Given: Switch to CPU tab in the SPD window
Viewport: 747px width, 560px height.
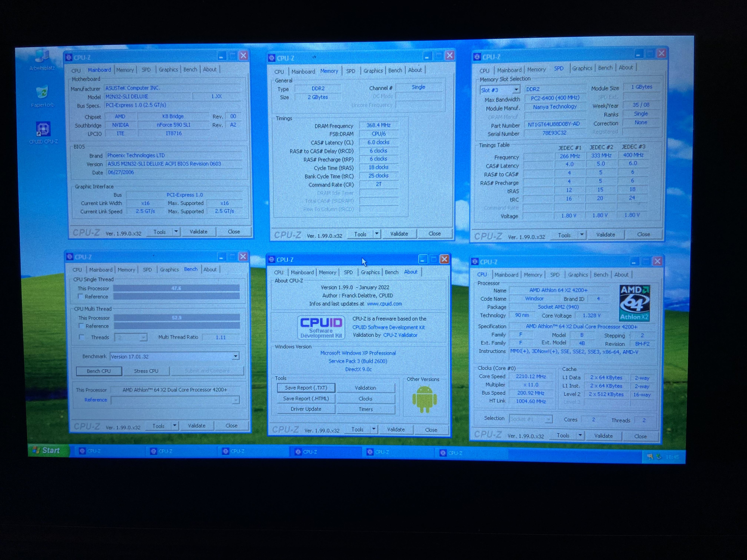Looking at the screenshot, I should pyautogui.click(x=484, y=71).
